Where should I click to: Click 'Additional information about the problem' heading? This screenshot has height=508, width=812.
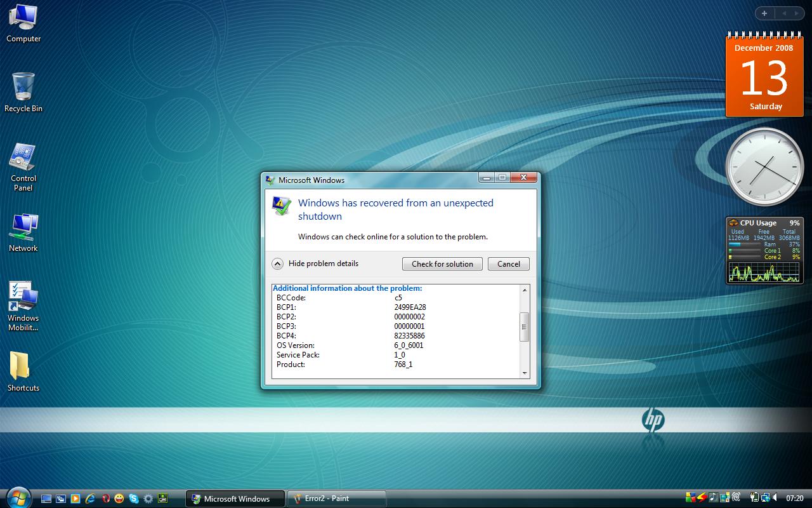(347, 288)
